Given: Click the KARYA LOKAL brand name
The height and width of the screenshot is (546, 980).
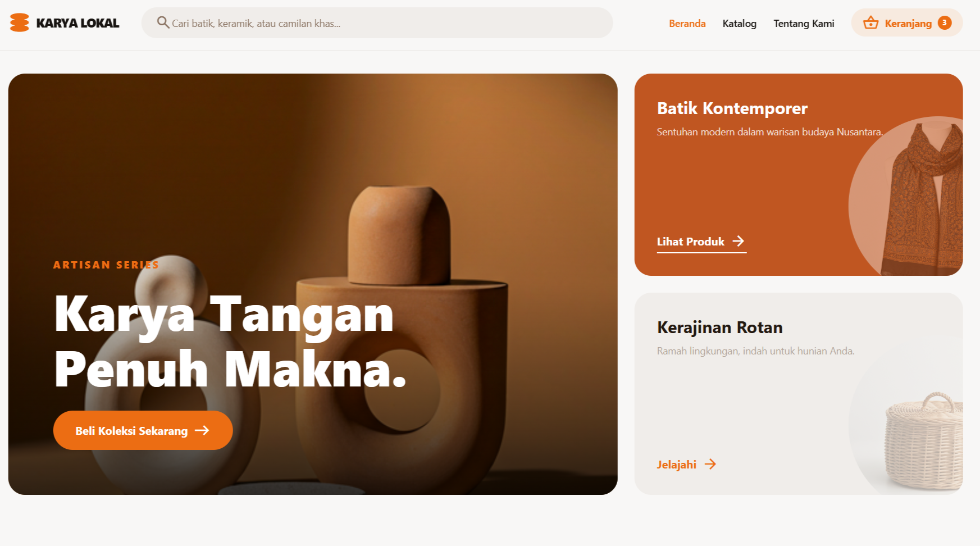Looking at the screenshot, I should (78, 23).
